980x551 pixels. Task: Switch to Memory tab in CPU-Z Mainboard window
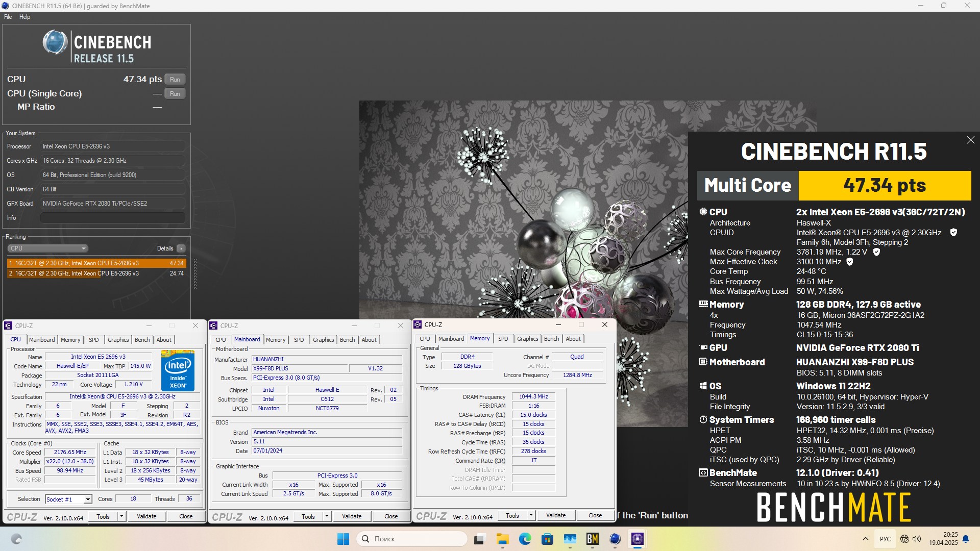pos(276,340)
